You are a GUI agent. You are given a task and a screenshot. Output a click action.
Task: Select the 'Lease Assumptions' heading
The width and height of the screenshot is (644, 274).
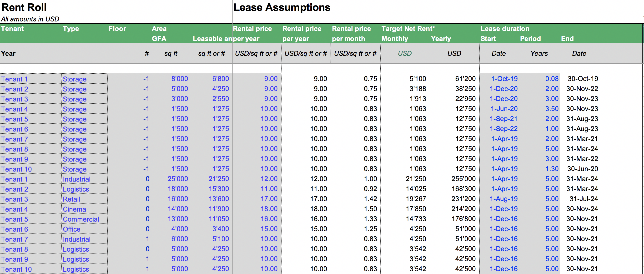(282, 7)
